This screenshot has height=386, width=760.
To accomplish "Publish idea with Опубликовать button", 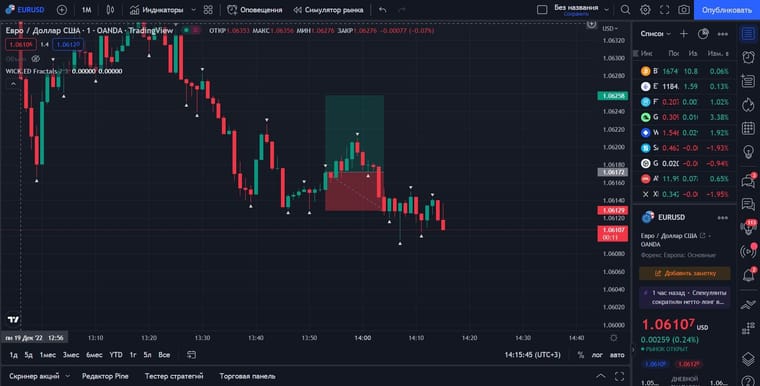I will click(x=727, y=10).
